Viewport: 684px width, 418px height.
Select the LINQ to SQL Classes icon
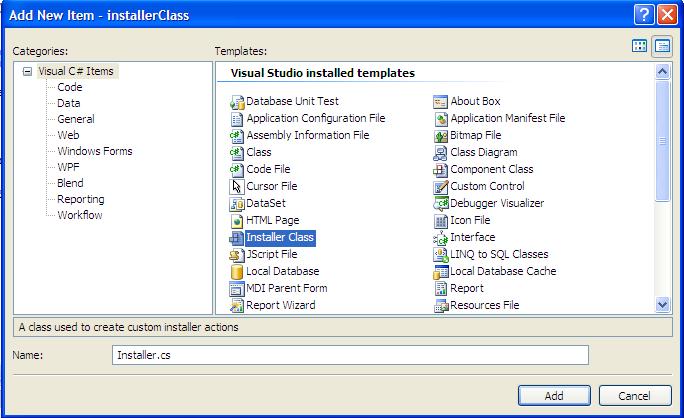(441, 255)
